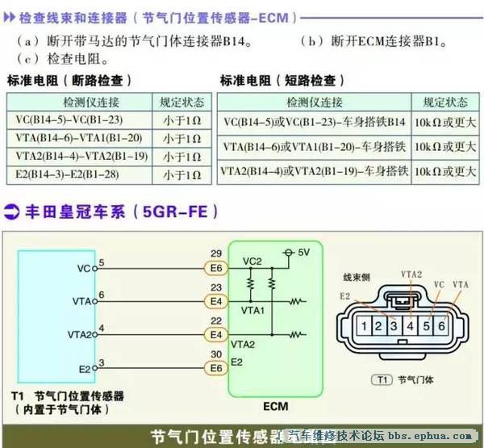484x448 pixels.
Task: Click 小于1Ω in the VTA2(B14-4)-VTA2(B1-19) row
Action: point(181,157)
